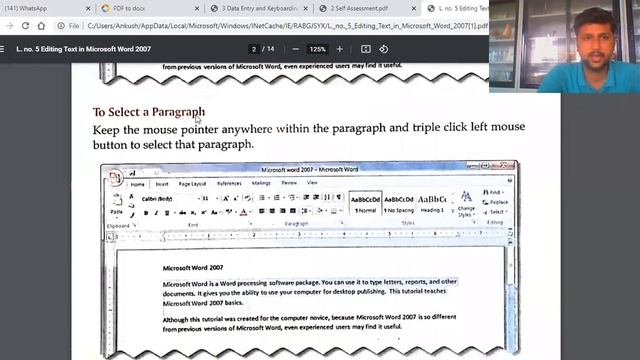Click the Numbering list icon in ribbon

coord(277,198)
